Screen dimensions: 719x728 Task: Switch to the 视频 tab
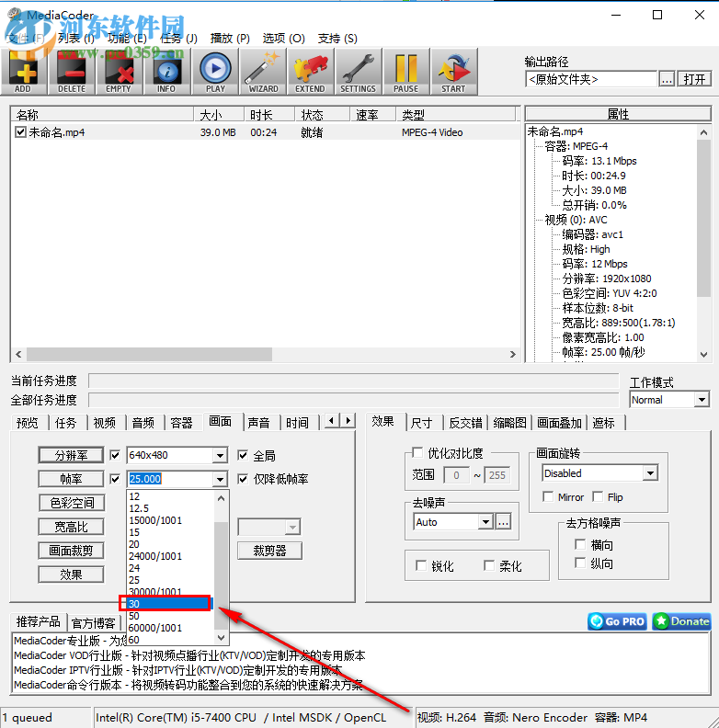tap(105, 423)
